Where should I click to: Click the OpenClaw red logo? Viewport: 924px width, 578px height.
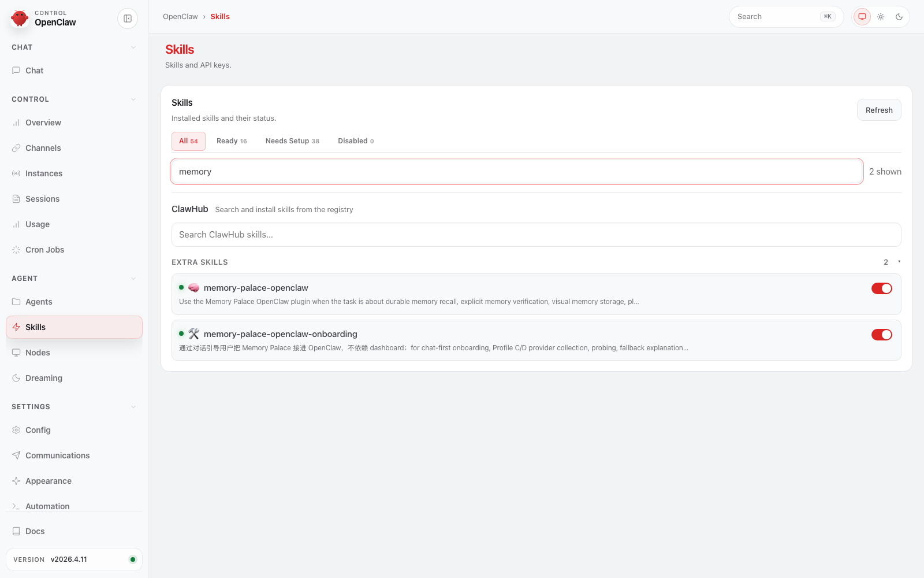[20, 18]
